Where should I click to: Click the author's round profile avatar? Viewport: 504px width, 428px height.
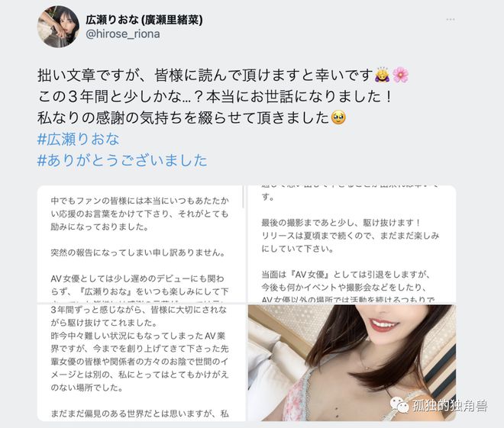[58, 27]
